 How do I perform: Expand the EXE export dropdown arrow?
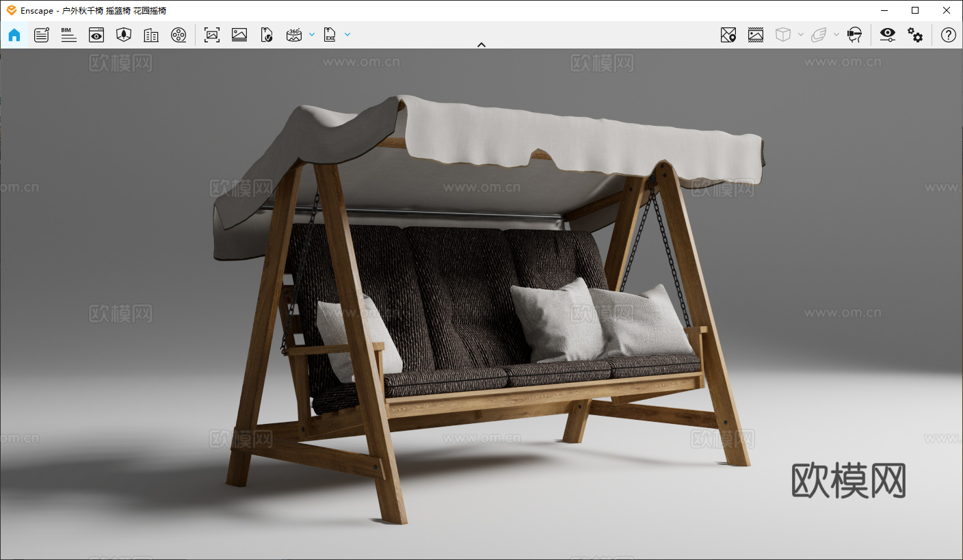click(x=347, y=35)
